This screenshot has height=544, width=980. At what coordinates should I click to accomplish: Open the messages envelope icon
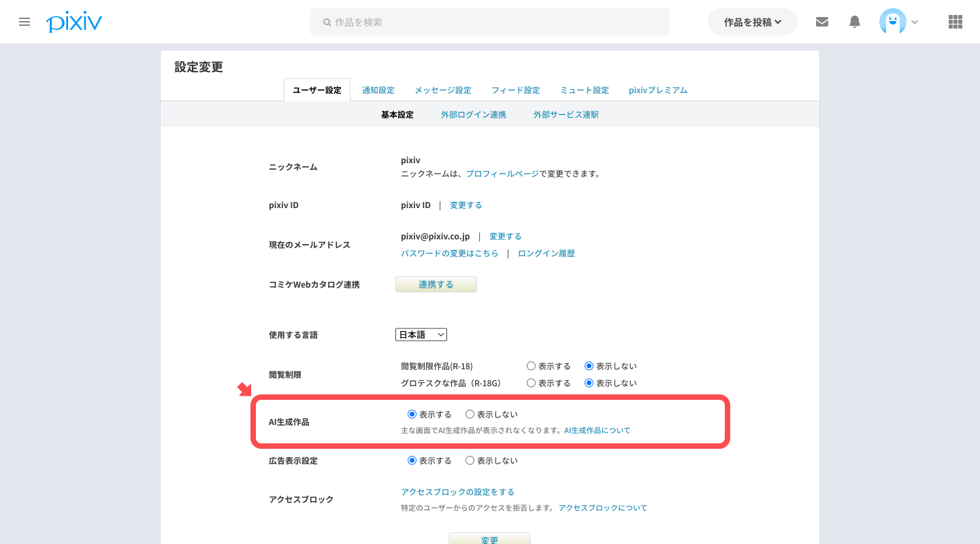pos(822,22)
